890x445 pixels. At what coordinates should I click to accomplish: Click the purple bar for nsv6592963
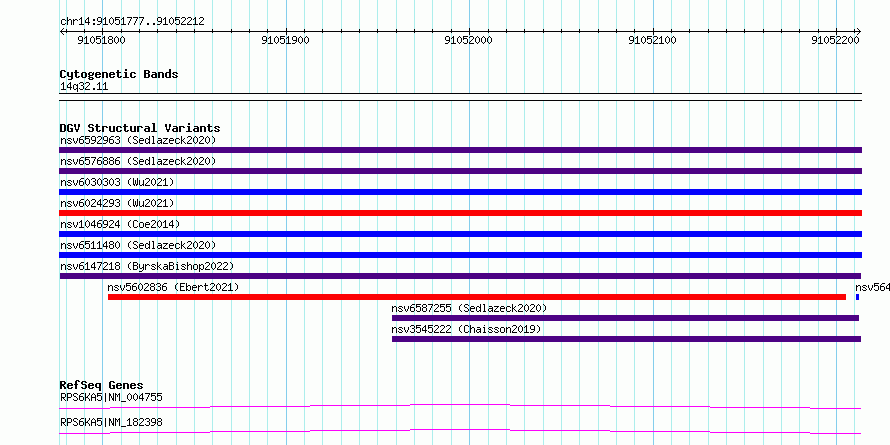click(460, 150)
